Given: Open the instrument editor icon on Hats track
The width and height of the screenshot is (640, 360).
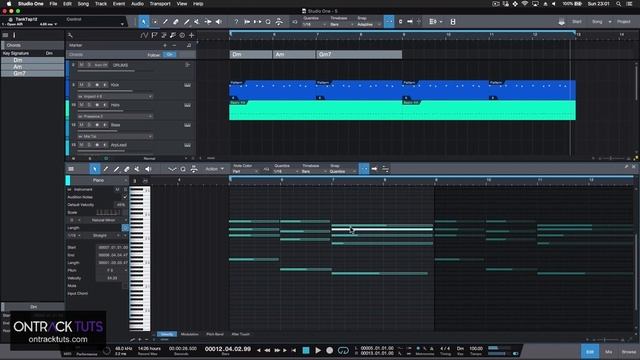Looking at the screenshot, I should coord(187,105).
